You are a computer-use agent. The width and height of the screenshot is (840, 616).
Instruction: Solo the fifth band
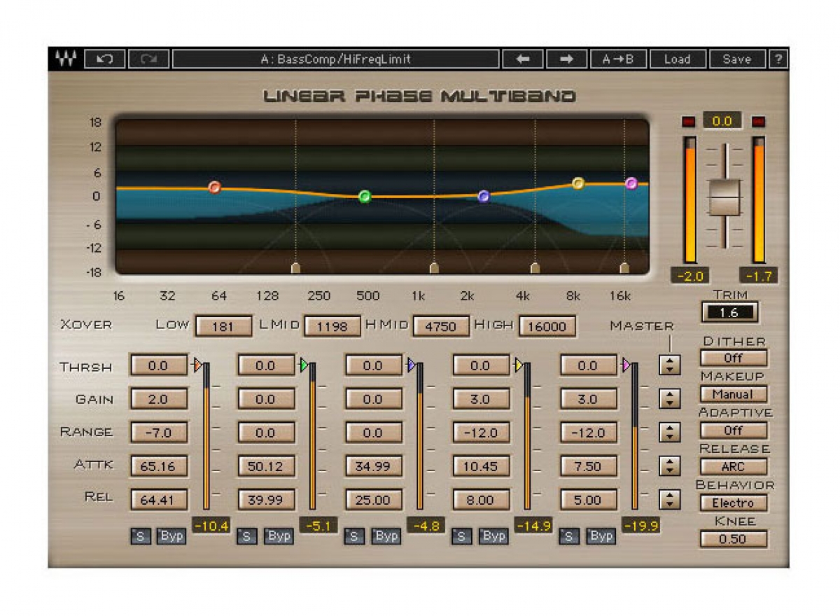[x=569, y=537]
